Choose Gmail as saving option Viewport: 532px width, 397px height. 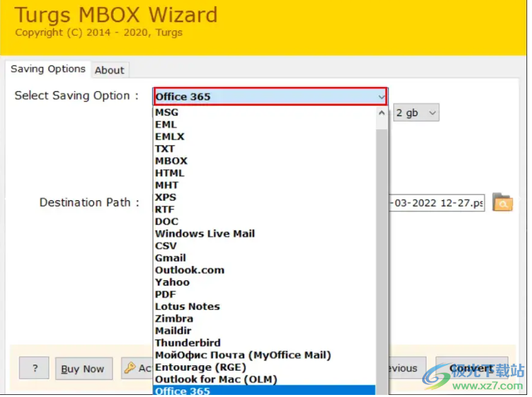[x=265, y=258]
